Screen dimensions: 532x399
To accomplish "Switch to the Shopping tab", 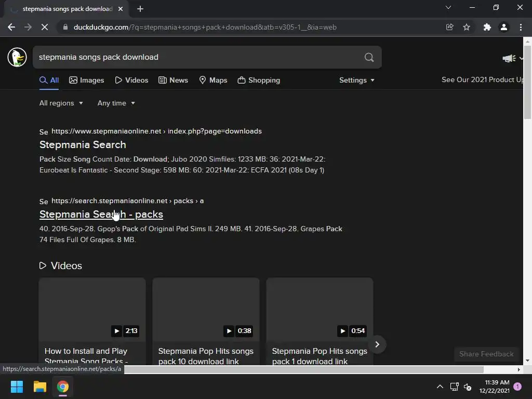I will tap(259, 81).
